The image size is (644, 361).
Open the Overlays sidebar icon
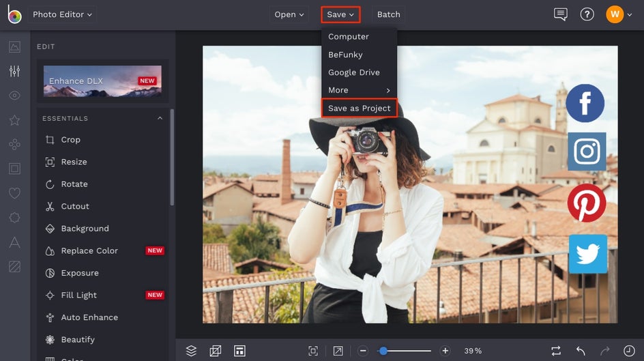pyautogui.click(x=14, y=217)
